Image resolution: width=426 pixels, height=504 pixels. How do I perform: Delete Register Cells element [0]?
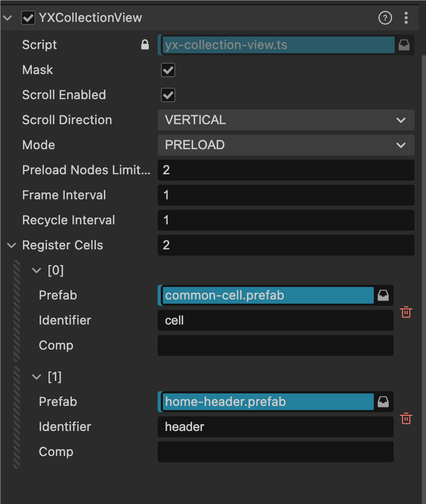coord(406,312)
